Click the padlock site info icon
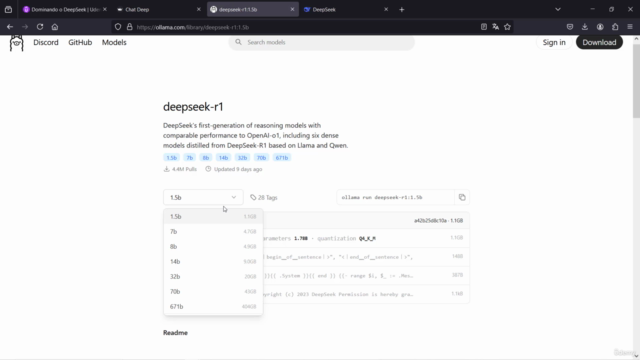This screenshot has width=640, height=360. pyautogui.click(x=129, y=27)
